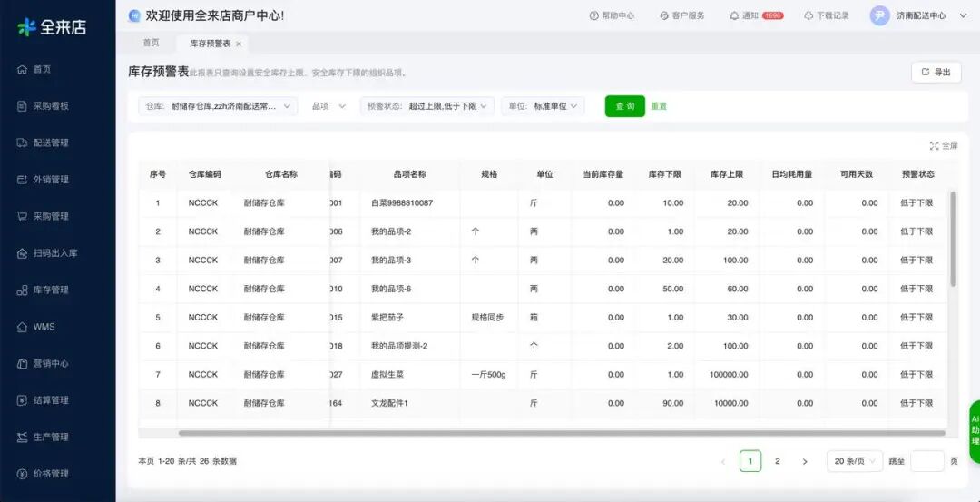Open 采购管理 cart icon
The width and height of the screenshot is (980, 502).
coord(22,216)
